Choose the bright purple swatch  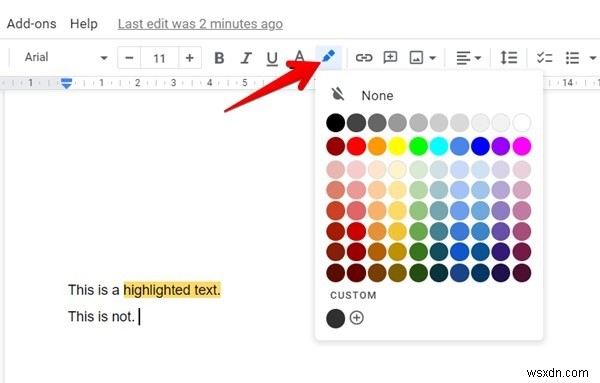pos(501,146)
